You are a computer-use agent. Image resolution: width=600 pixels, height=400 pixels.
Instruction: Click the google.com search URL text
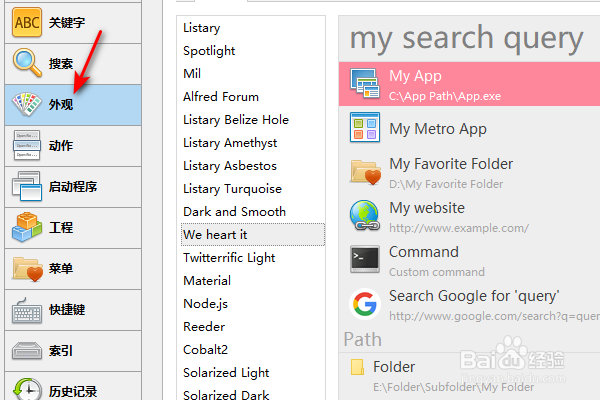(x=494, y=316)
